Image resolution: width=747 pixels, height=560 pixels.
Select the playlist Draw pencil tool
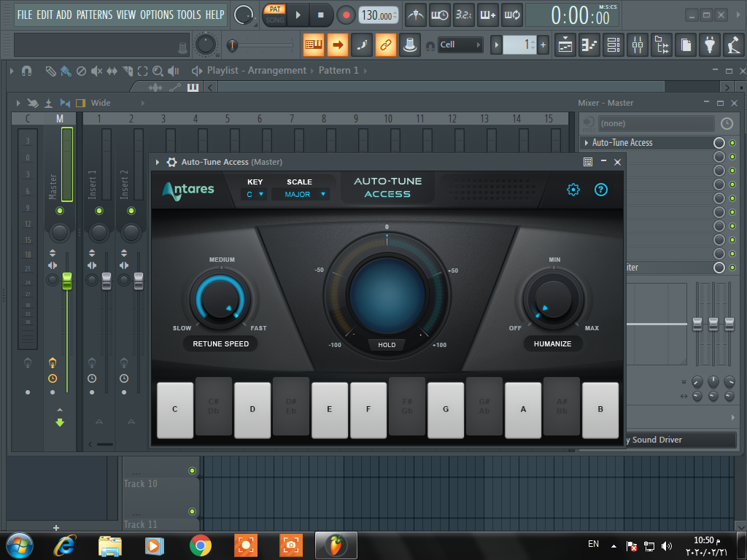click(x=50, y=71)
